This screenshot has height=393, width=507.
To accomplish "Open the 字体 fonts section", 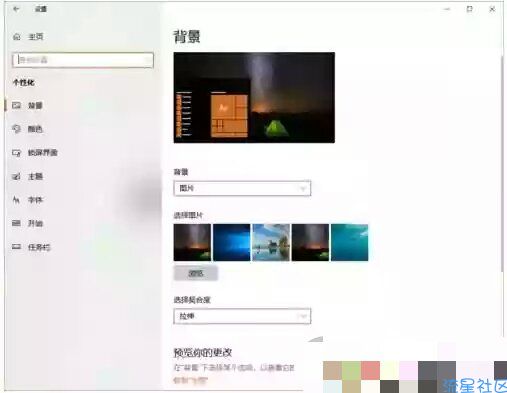I will [28, 200].
